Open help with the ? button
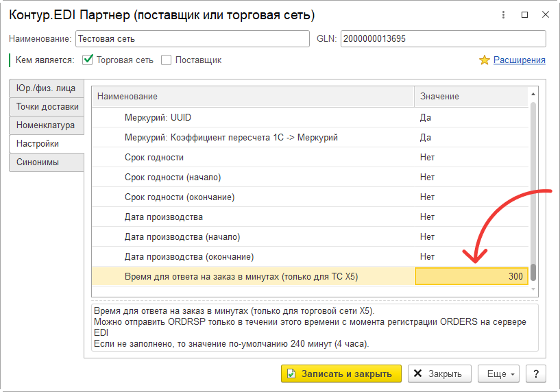560x392 pixels. coord(536,373)
